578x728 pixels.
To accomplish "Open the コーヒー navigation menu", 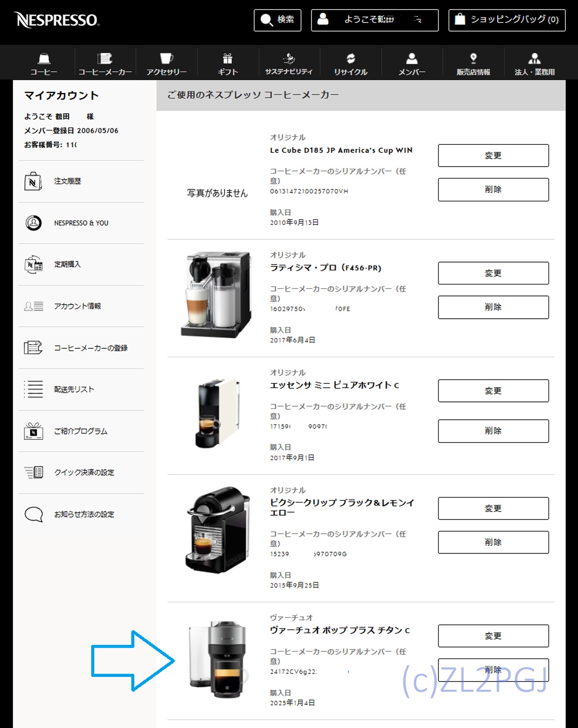I will (x=44, y=64).
